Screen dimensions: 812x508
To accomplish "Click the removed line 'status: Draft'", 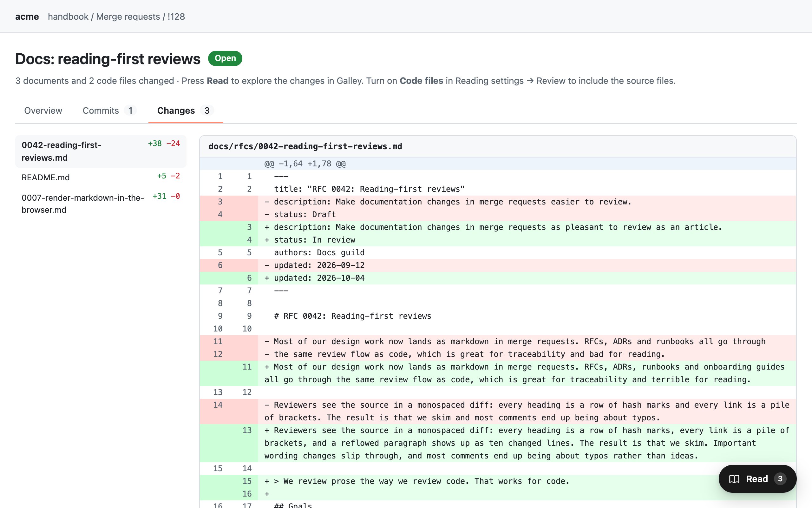I will coord(498,214).
